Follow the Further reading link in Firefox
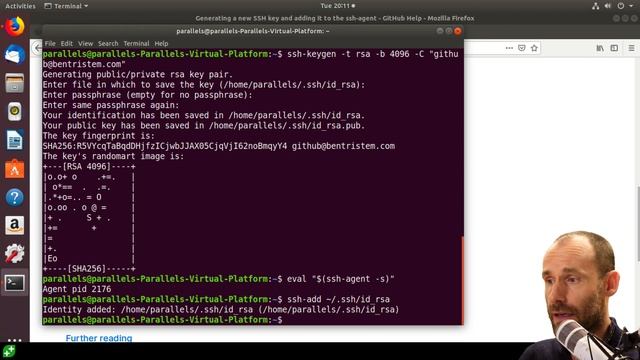This screenshot has width=640, height=360. 99,338
